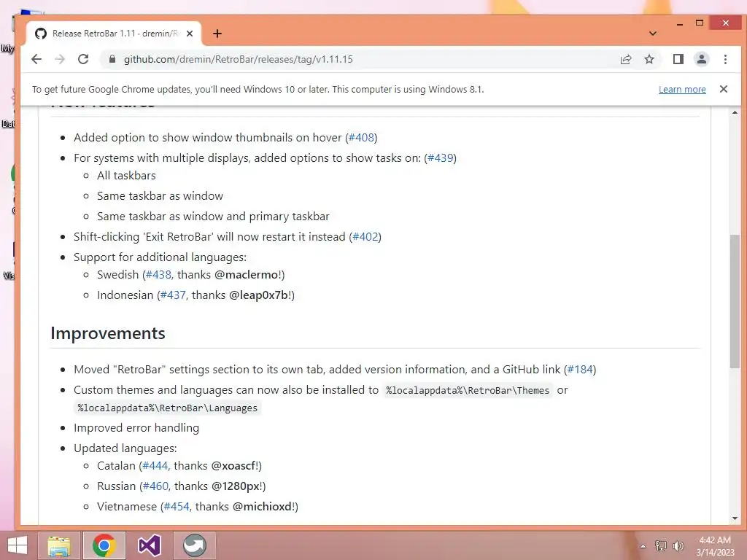The height and width of the screenshot is (560, 747).
Task: Open Catalan pull request #444
Action: point(155,466)
